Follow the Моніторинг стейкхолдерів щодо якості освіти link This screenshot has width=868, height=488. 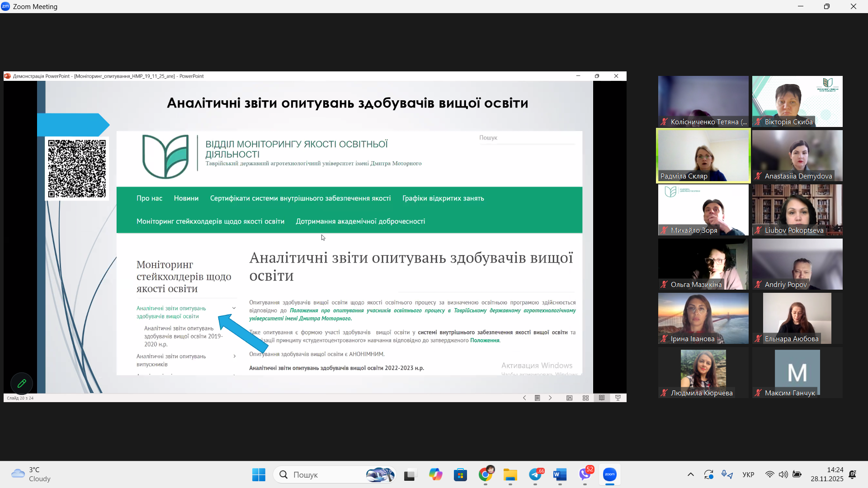click(210, 221)
